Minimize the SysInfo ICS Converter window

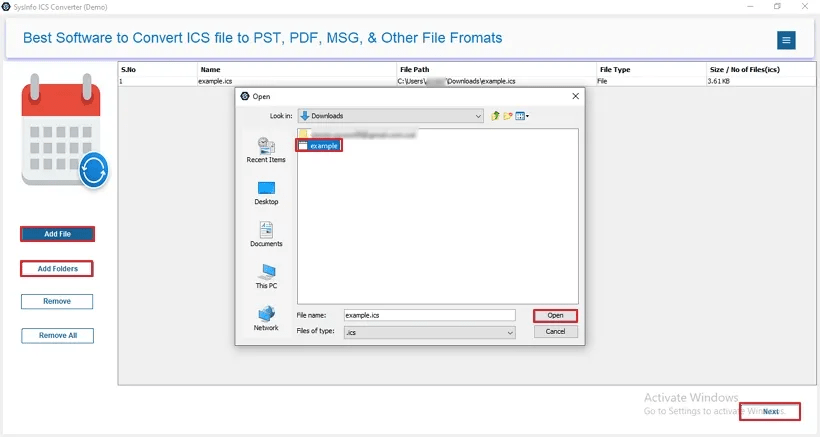750,6
